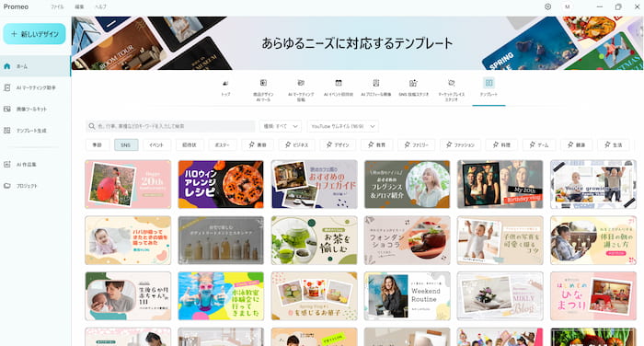Select the pinned ゲーム category chip
644x346 pixels.
539,145
